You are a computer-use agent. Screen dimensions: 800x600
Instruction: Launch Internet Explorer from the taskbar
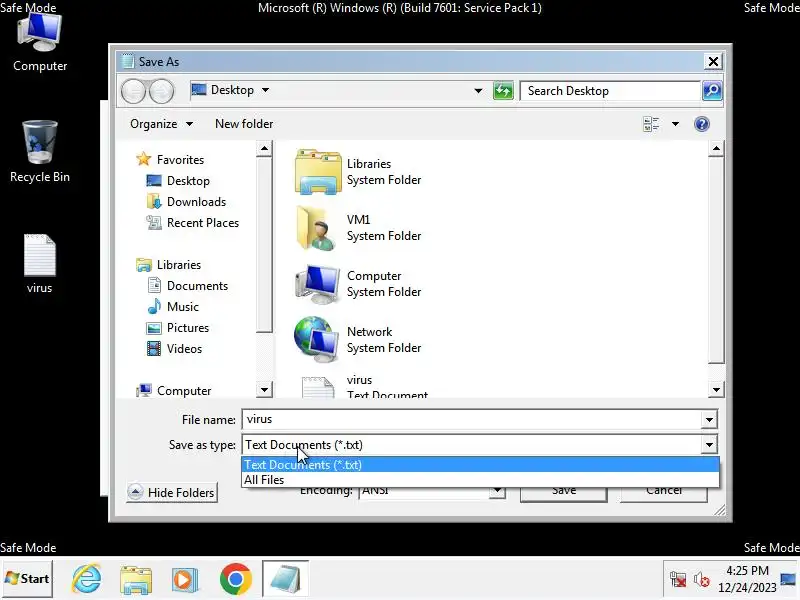(87, 579)
